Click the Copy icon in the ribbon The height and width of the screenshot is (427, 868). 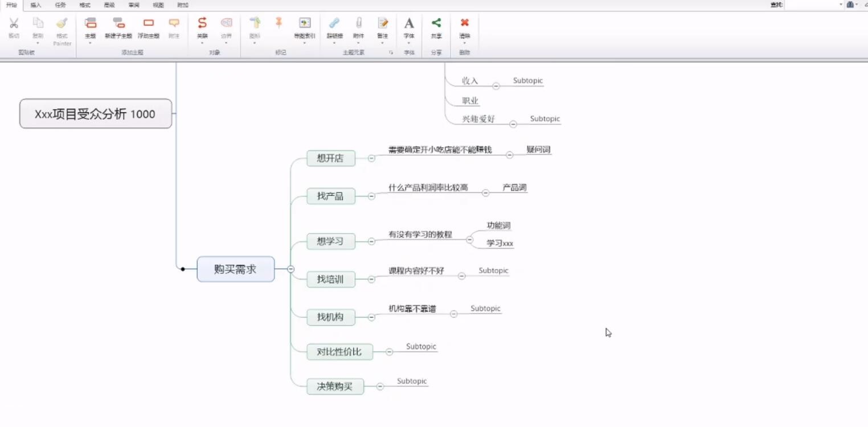coord(38,23)
